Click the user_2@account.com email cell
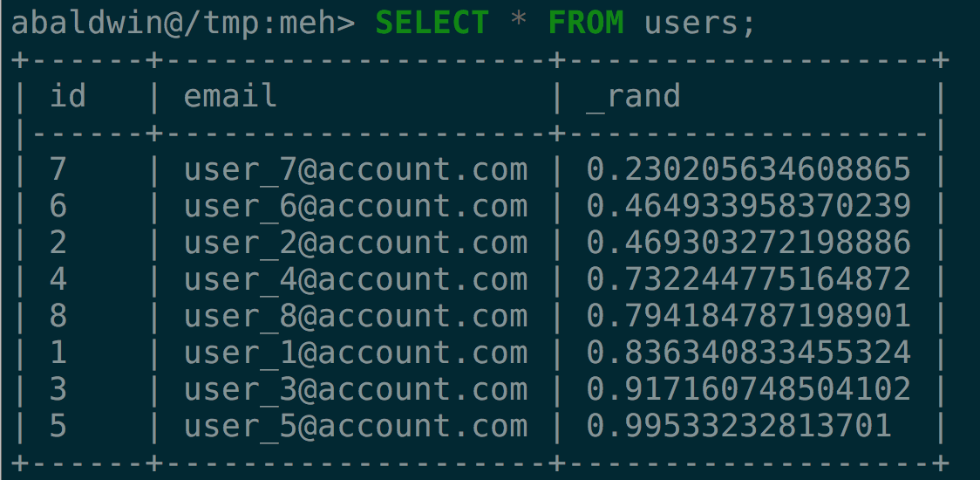The width and height of the screenshot is (980, 480). (356, 243)
